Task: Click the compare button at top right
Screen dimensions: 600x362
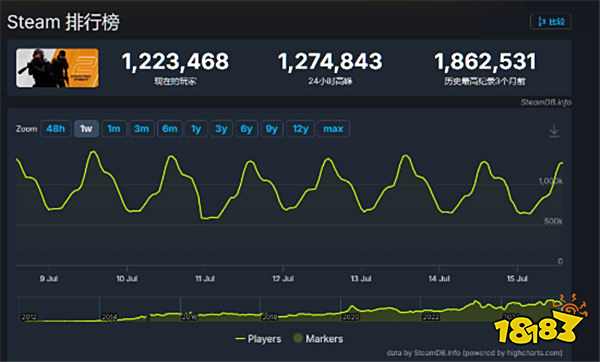Action: (x=551, y=21)
